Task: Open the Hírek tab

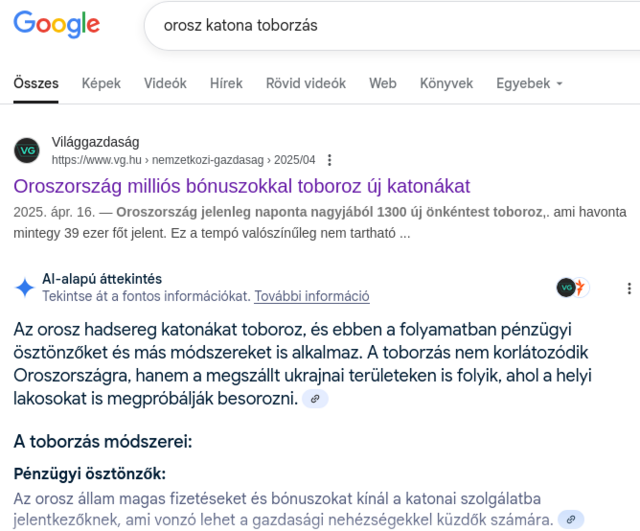Action: pos(226,83)
